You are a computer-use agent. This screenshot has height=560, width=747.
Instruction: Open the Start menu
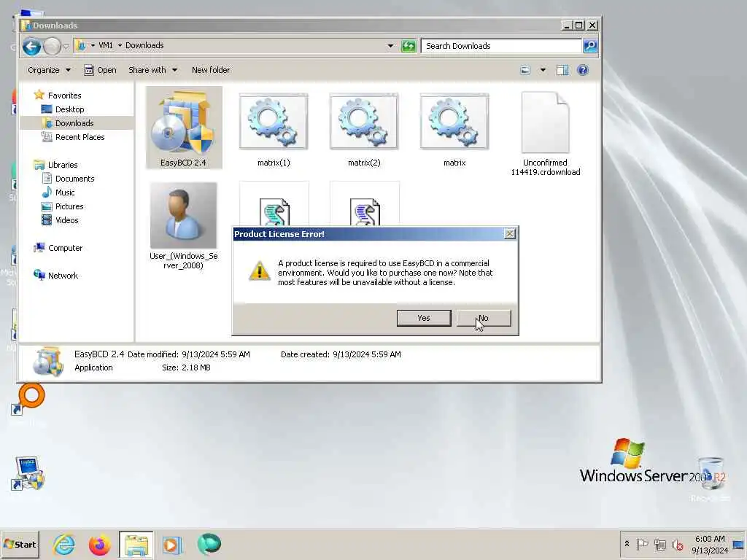(20, 544)
